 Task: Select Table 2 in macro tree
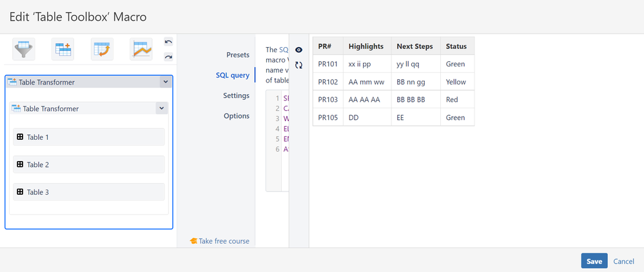(x=88, y=164)
